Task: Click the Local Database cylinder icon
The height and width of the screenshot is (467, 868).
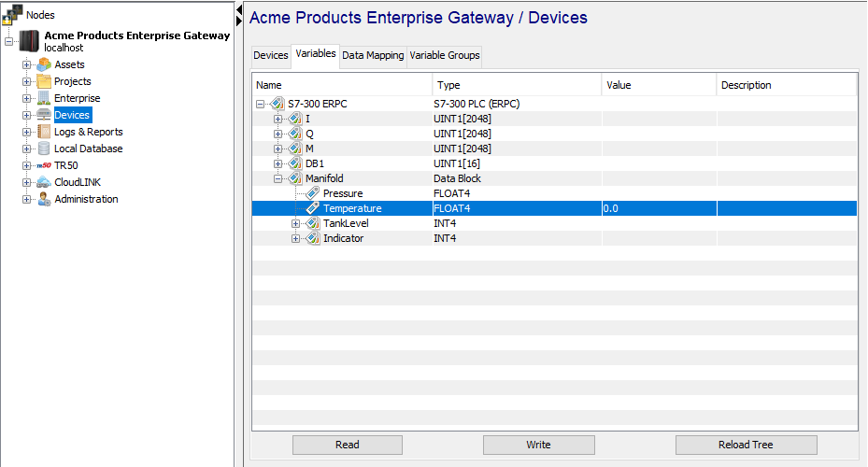Action: (44, 149)
